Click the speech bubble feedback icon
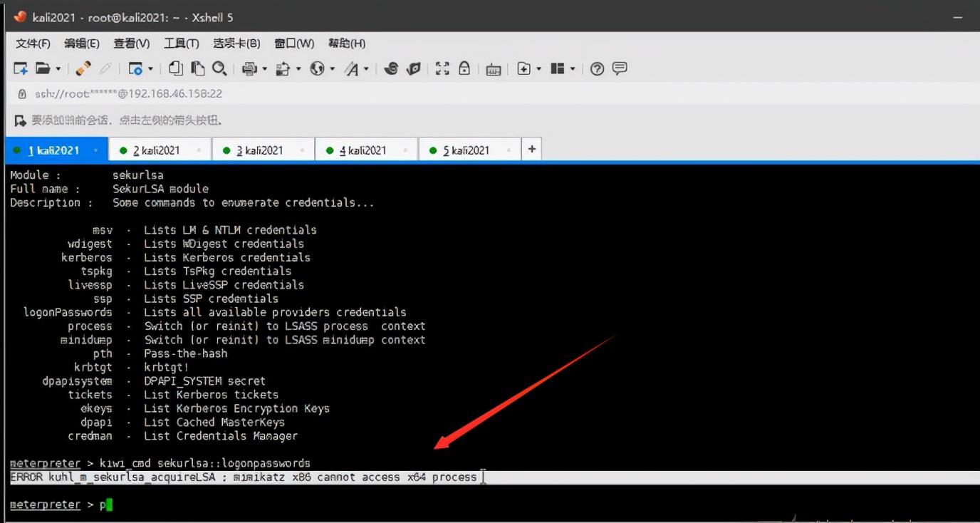Viewport: 980px width, 523px height. [620, 68]
